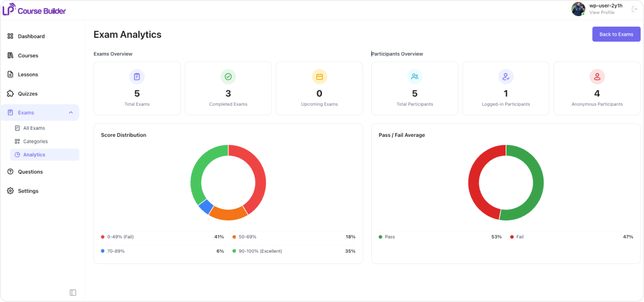
Task: Click the Dashboard grid icon in sidebar
Action: coord(10,36)
